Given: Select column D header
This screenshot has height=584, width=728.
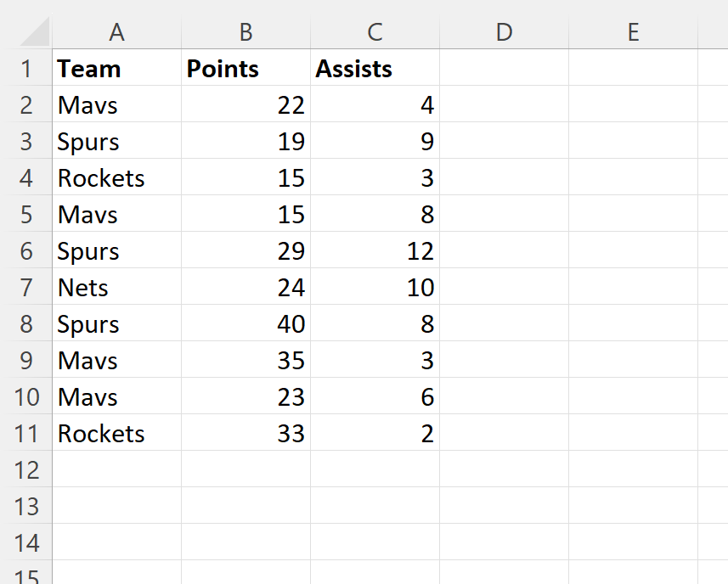Looking at the screenshot, I should (x=505, y=32).
